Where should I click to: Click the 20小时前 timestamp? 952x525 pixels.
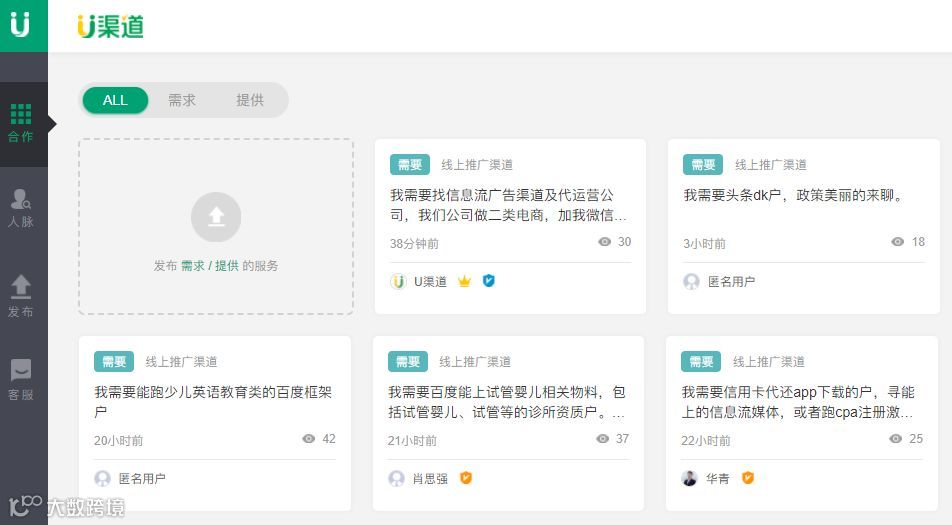point(118,441)
